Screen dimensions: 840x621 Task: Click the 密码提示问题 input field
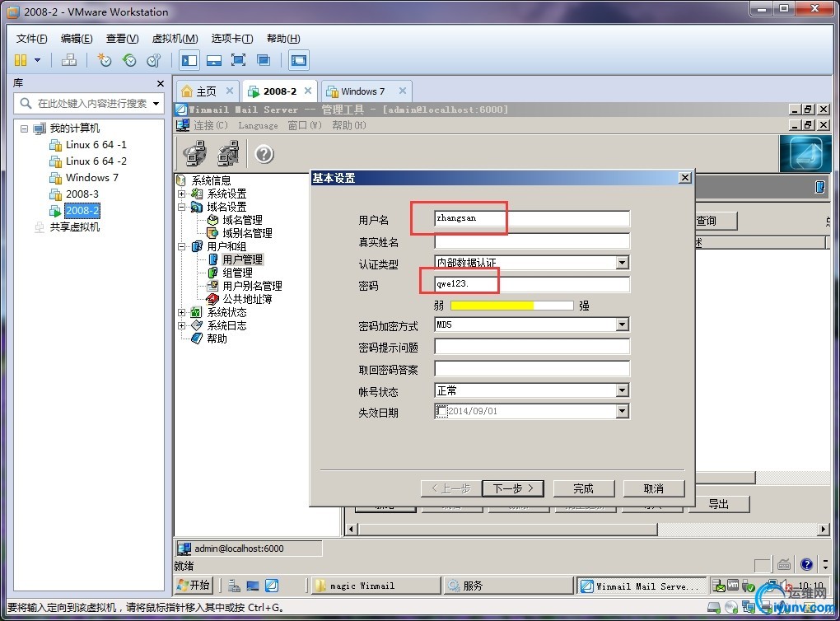pos(532,347)
